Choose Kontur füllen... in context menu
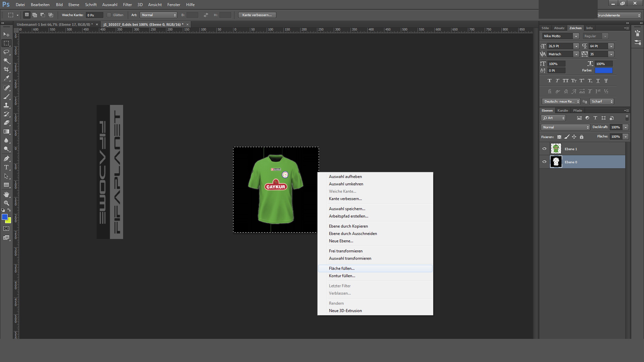 click(375, 276)
